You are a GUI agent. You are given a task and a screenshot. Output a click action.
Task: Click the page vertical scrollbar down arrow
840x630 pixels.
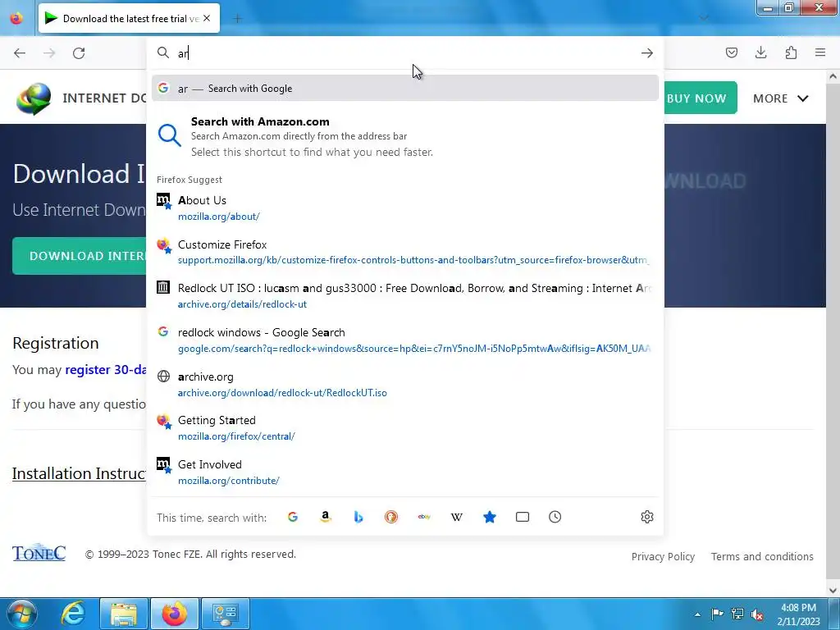click(x=833, y=591)
